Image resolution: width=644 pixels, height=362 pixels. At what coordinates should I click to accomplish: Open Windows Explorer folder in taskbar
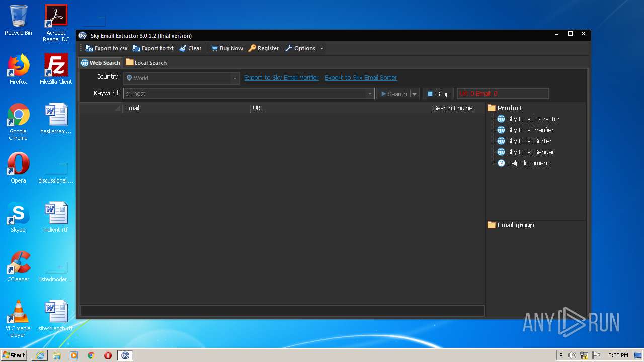point(57,355)
